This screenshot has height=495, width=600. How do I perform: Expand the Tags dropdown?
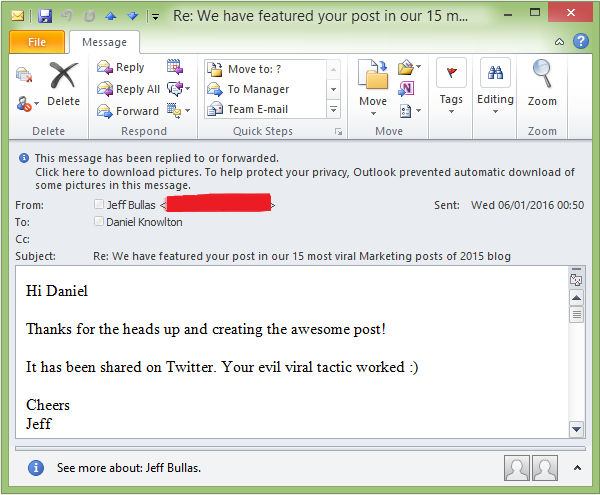(x=451, y=111)
